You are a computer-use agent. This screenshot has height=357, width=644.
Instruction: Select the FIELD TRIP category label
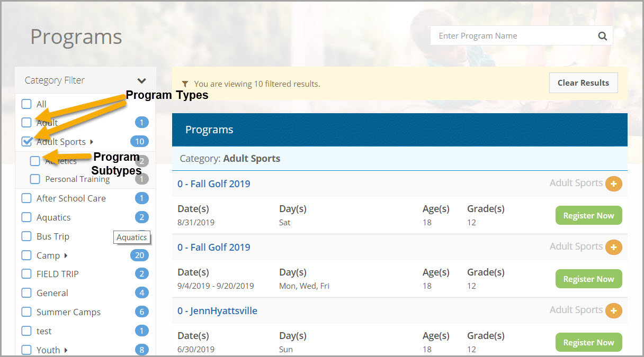pos(57,274)
